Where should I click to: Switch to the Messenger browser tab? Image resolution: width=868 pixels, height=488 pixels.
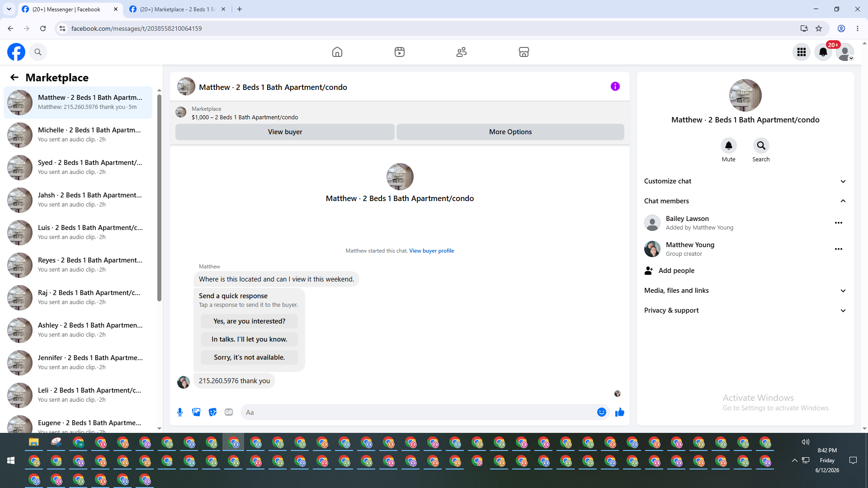[71, 9]
